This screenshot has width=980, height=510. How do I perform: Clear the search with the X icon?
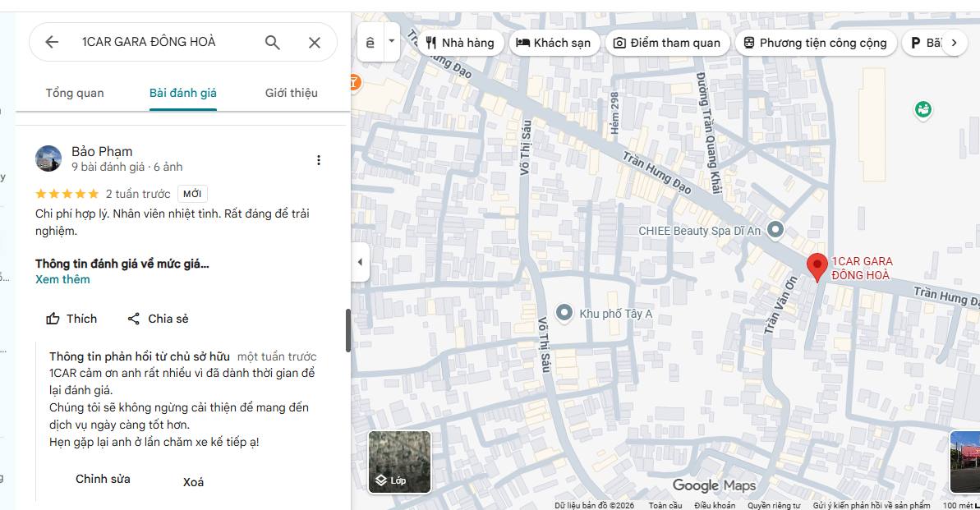315,42
